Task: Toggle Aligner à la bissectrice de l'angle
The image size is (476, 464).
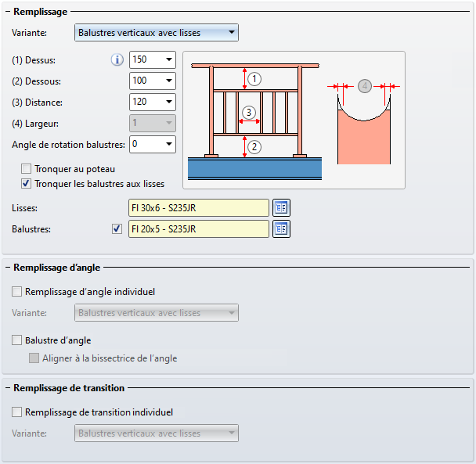Action: pos(34,358)
